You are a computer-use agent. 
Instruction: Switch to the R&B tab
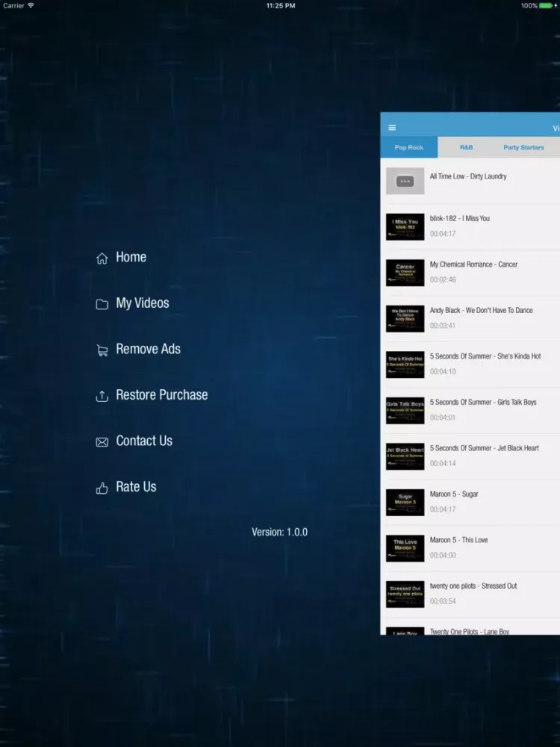click(466, 147)
